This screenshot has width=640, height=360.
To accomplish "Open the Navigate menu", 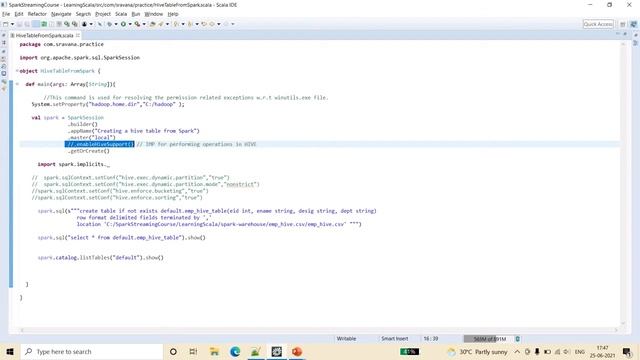I will [61, 14].
